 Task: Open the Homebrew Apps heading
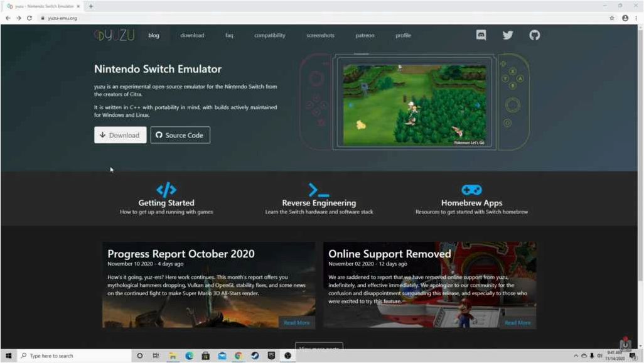471,203
